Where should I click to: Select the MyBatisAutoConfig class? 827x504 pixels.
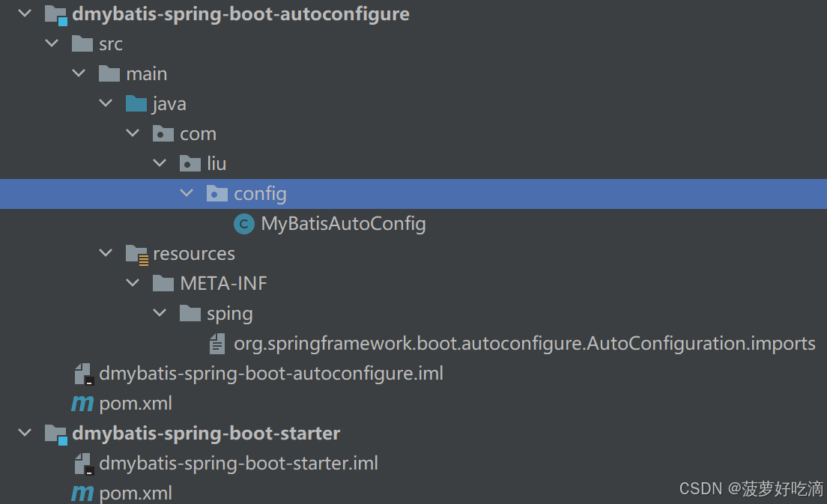pyautogui.click(x=343, y=223)
